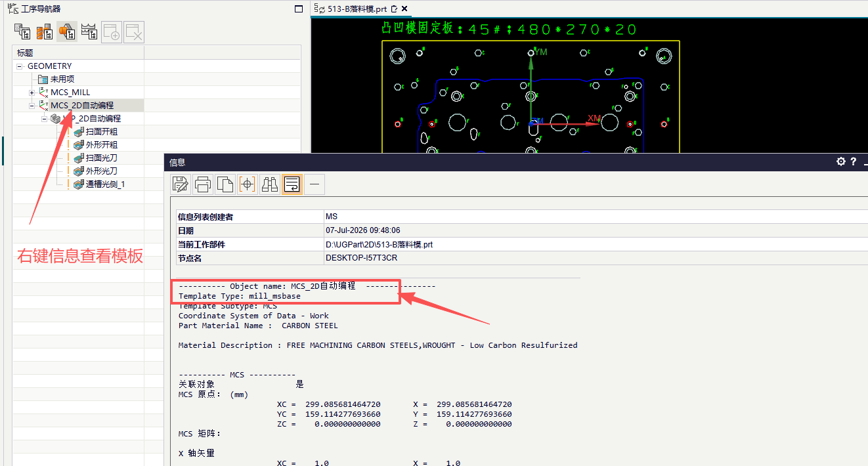Screen dimensions: 868x466
Task: Select the 扫面光刀 operation
Action: click(x=102, y=158)
